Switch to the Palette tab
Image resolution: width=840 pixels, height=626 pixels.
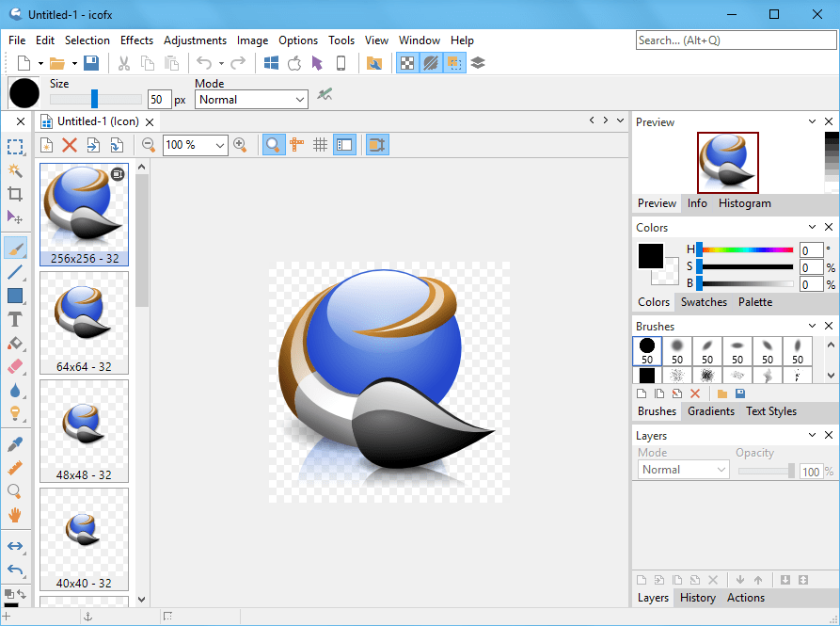[755, 302]
